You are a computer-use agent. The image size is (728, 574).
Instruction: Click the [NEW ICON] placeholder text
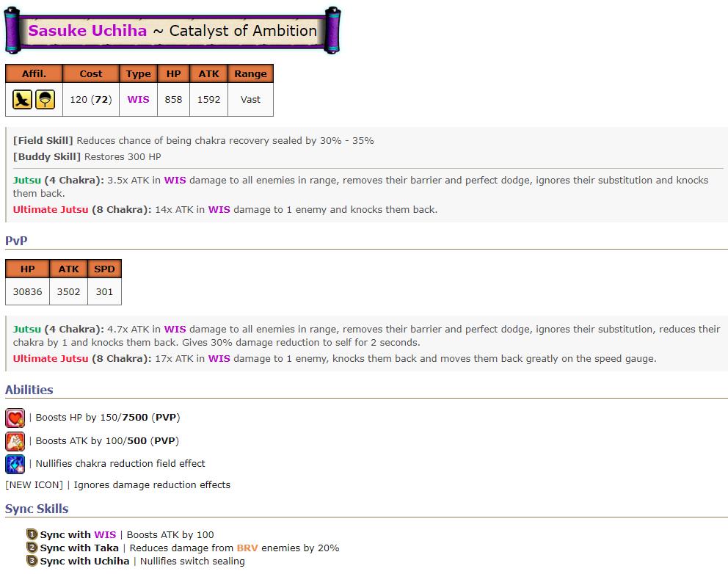[x=34, y=485]
